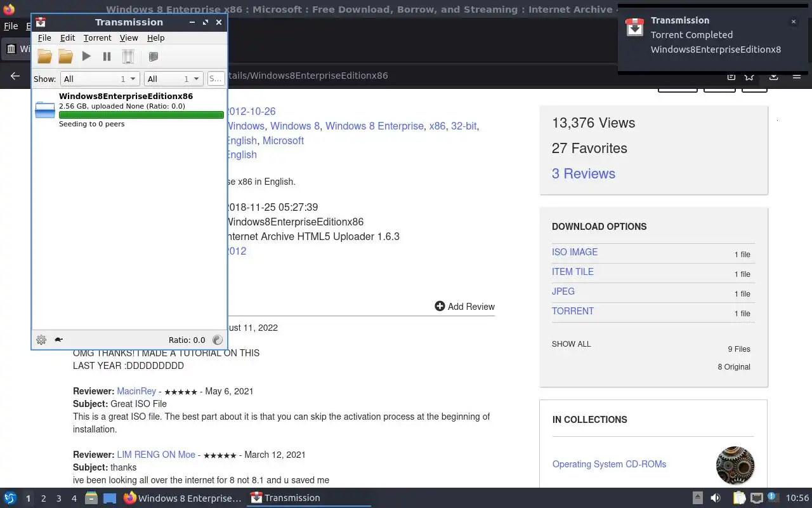812x508 pixels.
Task: Toggle reader view icon in Firefox toolbar
Action: 731,76
